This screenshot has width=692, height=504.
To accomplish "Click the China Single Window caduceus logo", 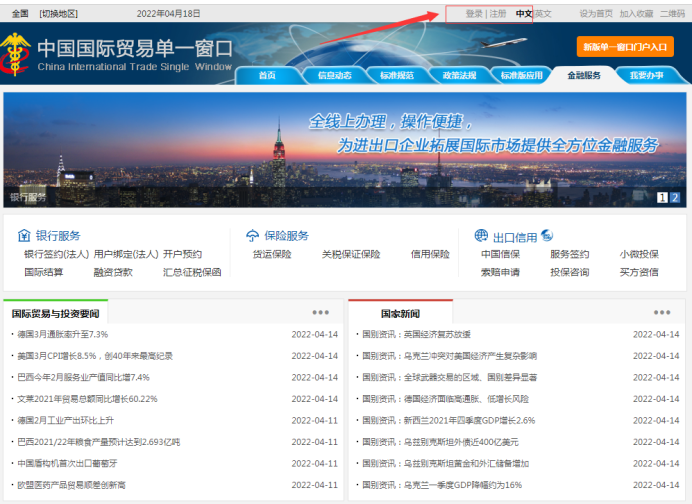I will (x=15, y=54).
